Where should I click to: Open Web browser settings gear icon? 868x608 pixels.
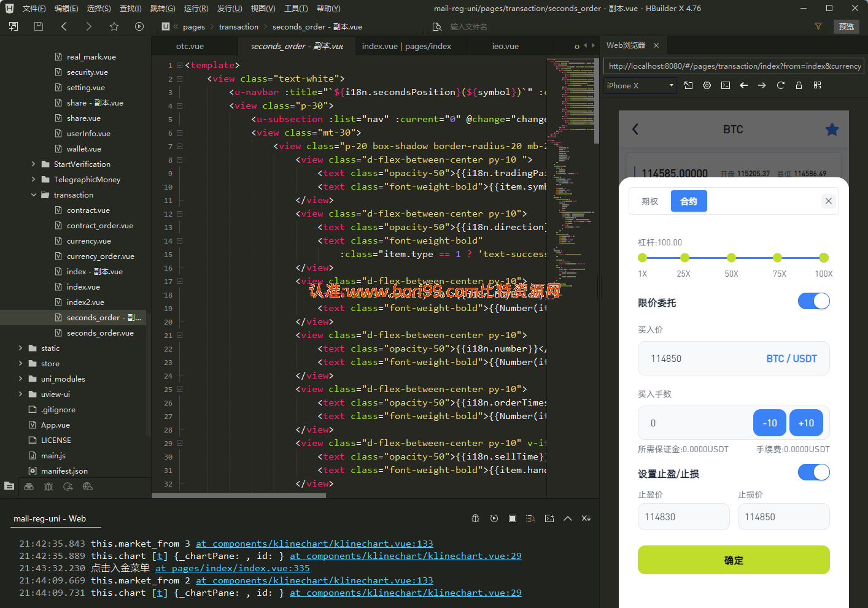[707, 85]
